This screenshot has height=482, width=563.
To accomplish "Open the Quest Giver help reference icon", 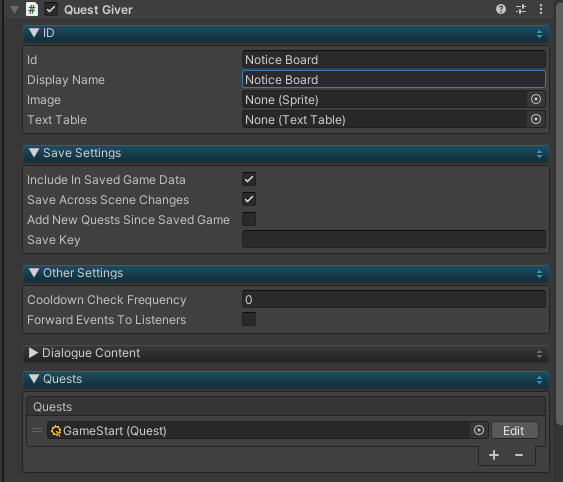I will [501, 9].
